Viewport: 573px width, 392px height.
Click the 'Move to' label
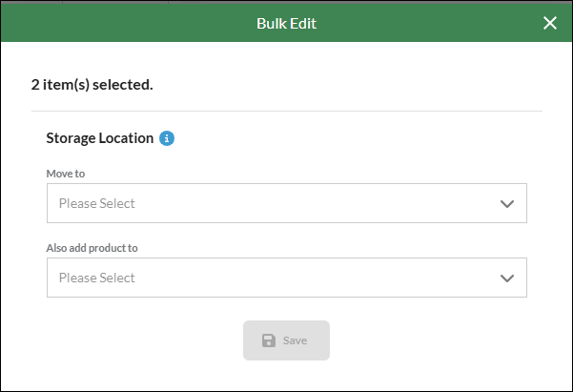66,174
